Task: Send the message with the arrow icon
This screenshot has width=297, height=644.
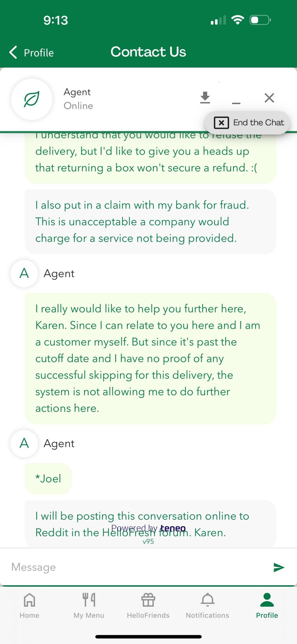Action: 279,567
